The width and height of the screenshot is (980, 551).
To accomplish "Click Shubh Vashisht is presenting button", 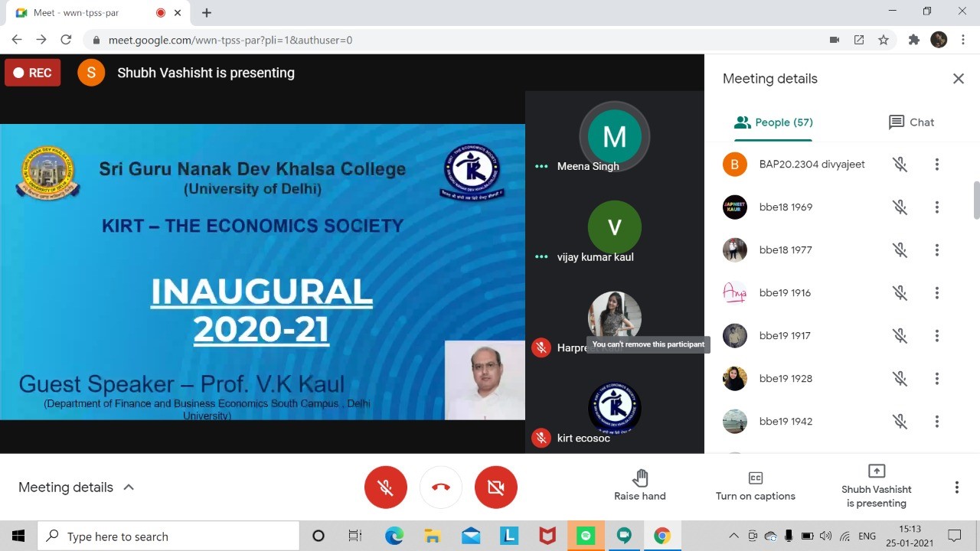I will pos(876,487).
